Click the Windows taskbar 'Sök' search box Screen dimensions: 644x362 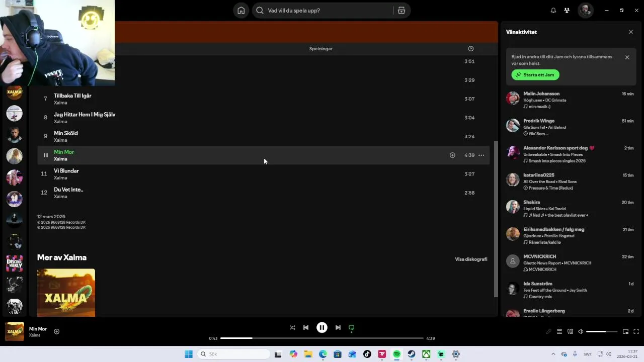[233, 354]
